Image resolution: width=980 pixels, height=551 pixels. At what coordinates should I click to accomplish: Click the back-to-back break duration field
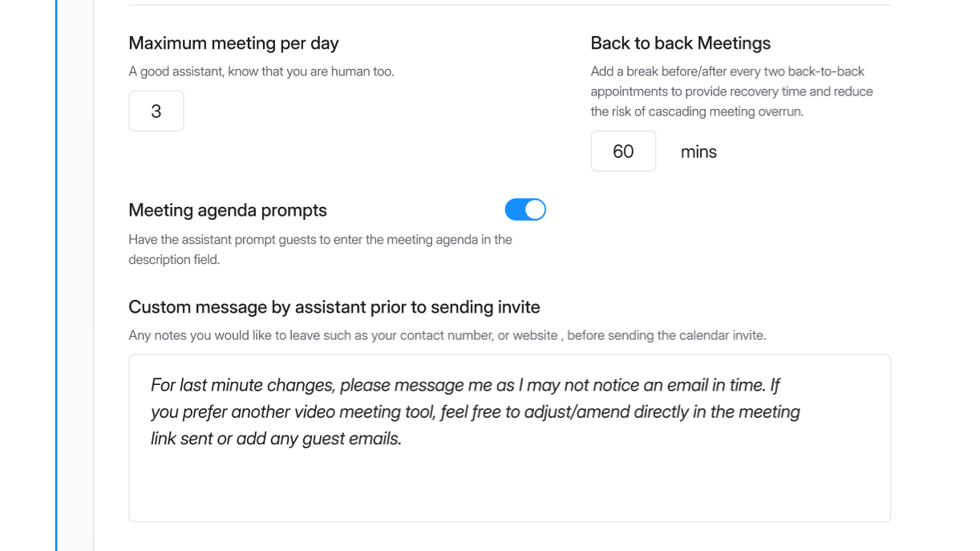pyautogui.click(x=623, y=151)
